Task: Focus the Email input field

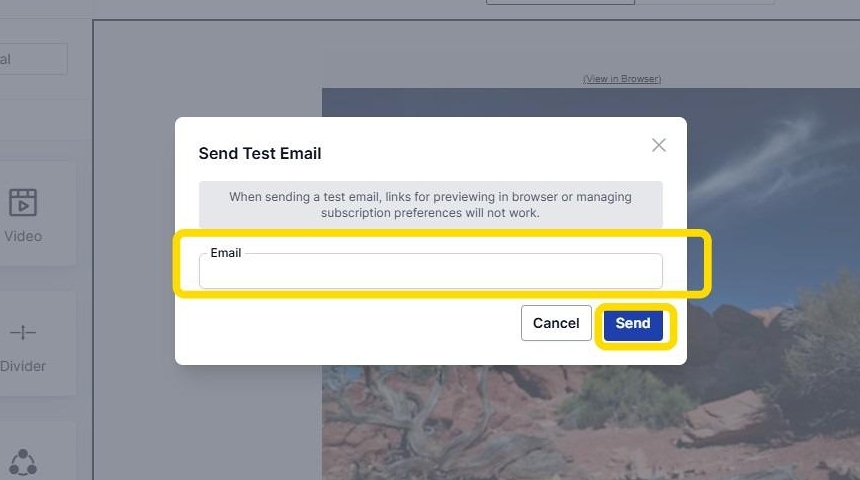Action: (430, 271)
